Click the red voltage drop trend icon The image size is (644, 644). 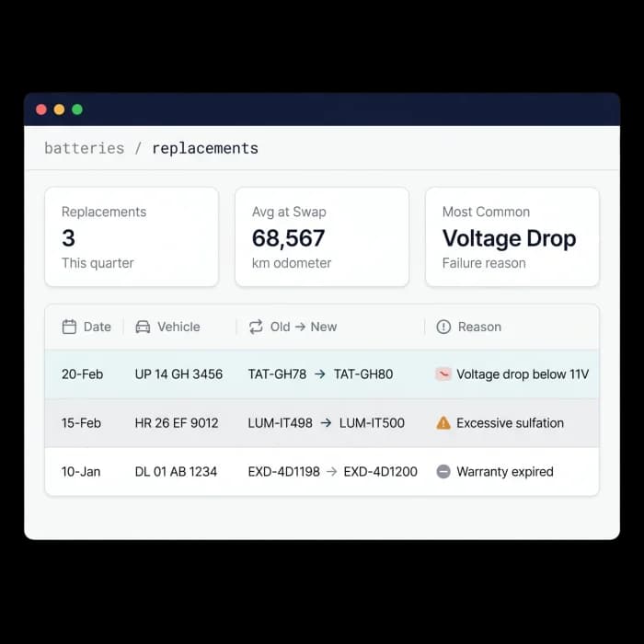(443, 374)
